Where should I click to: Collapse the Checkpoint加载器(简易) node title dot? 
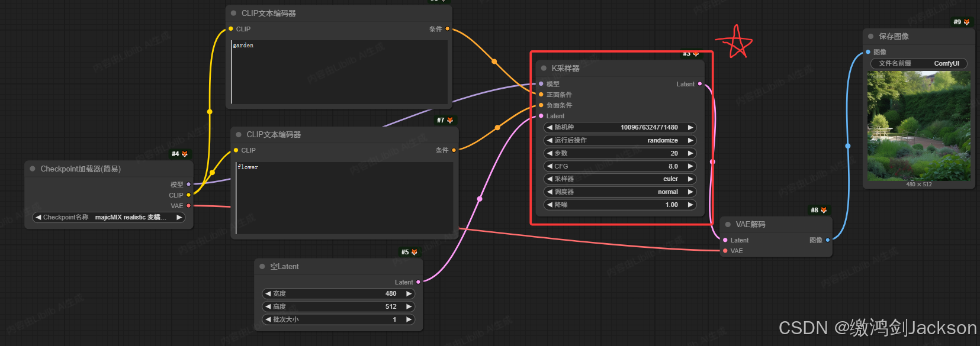coord(33,169)
